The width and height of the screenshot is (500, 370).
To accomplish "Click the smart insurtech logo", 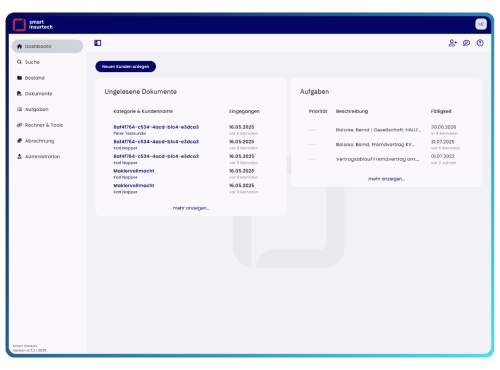I will pos(33,25).
